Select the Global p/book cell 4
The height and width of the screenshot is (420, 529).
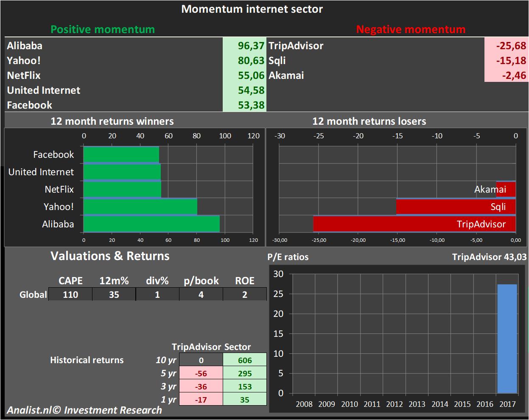point(201,294)
